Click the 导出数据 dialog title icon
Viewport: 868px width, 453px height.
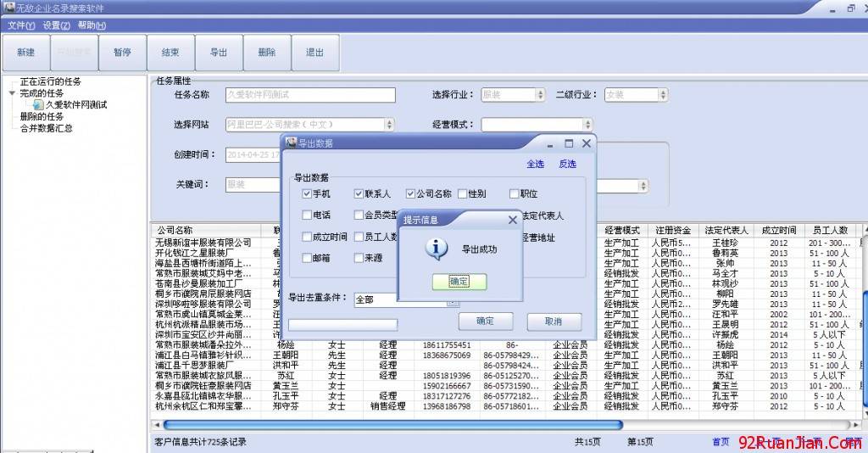coord(292,143)
